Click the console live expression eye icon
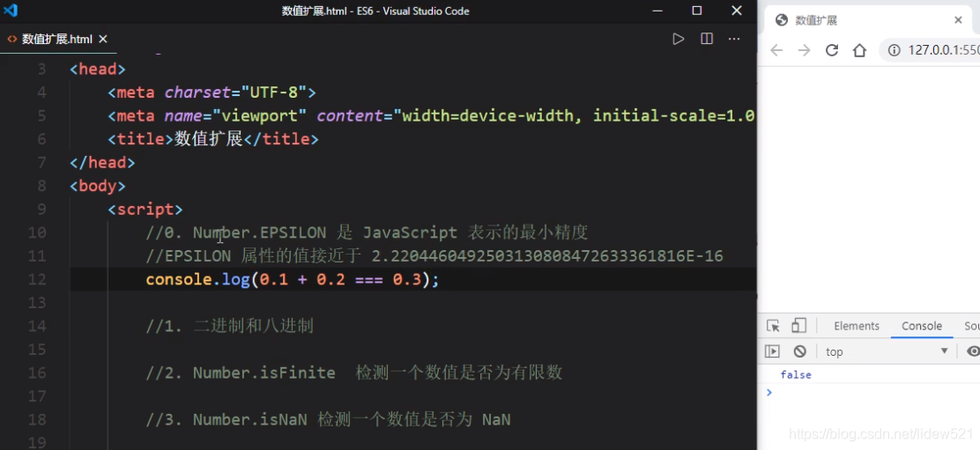Image resolution: width=980 pixels, height=450 pixels. (x=972, y=351)
